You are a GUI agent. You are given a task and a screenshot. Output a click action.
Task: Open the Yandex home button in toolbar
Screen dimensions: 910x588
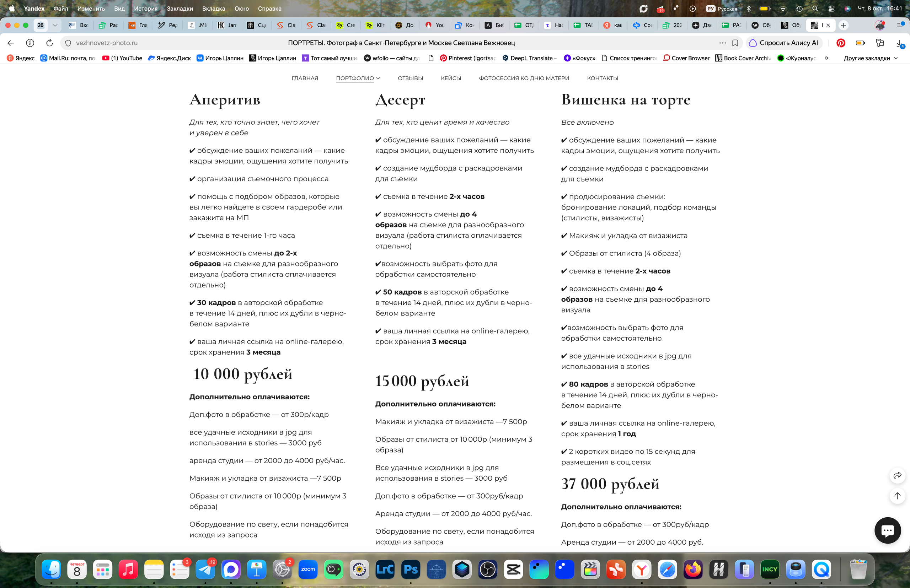[30, 43]
